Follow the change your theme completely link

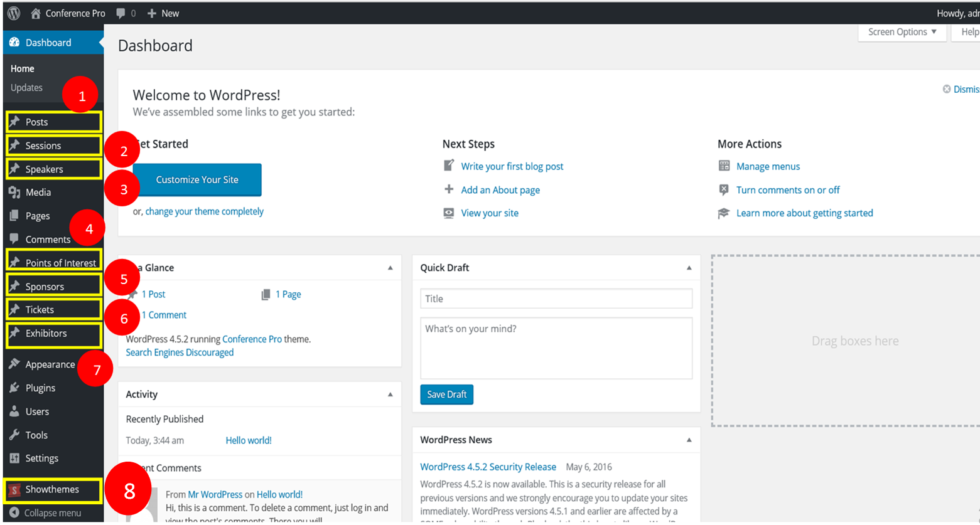205,211
